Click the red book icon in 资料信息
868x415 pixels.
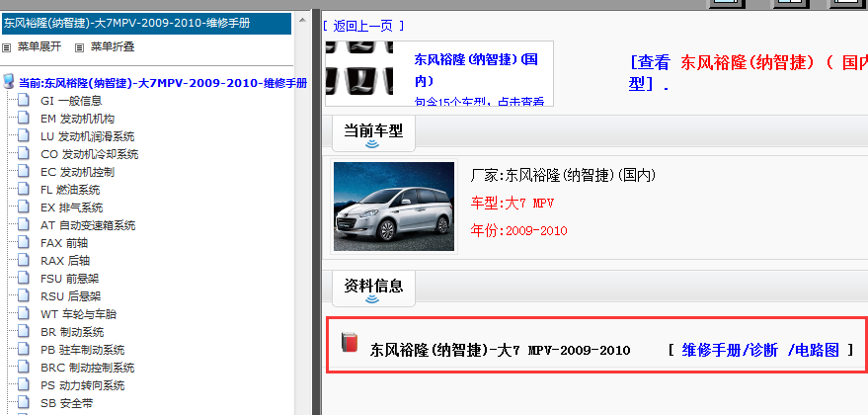pyautogui.click(x=350, y=343)
